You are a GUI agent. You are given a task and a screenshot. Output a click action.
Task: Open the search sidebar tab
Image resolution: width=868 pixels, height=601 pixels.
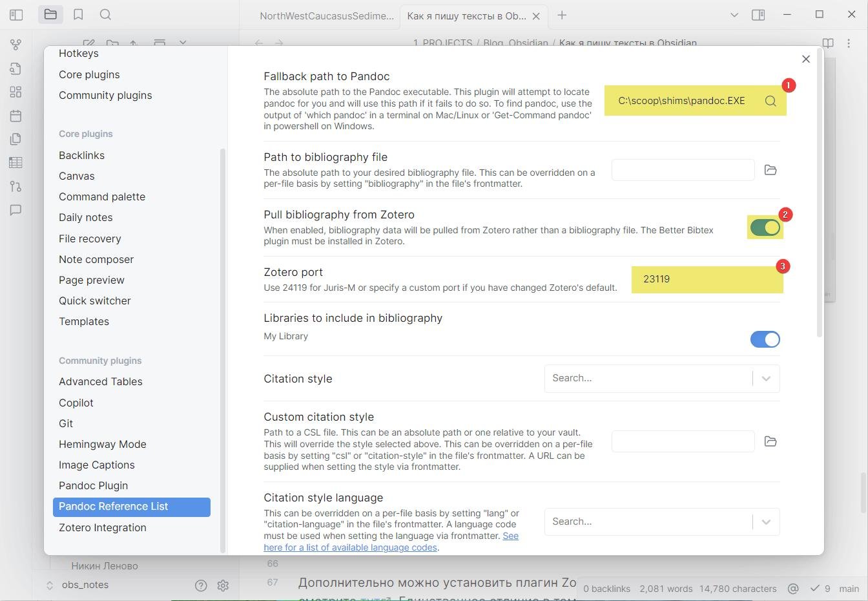pyautogui.click(x=105, y=15)
